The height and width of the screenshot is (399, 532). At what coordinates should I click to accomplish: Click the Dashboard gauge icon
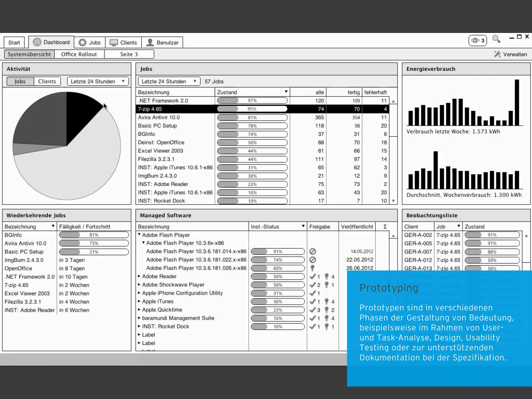[37, 42]
